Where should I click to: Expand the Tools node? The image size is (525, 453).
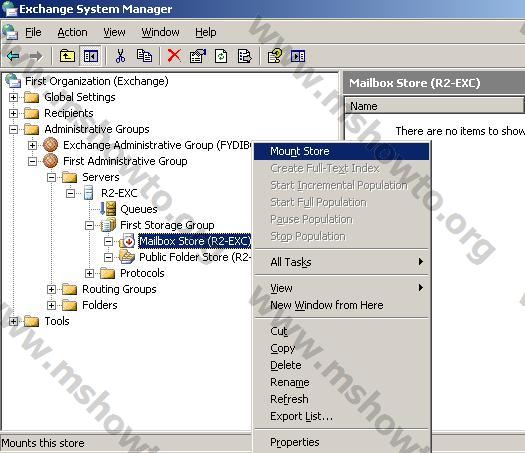[x=13, y=321]
